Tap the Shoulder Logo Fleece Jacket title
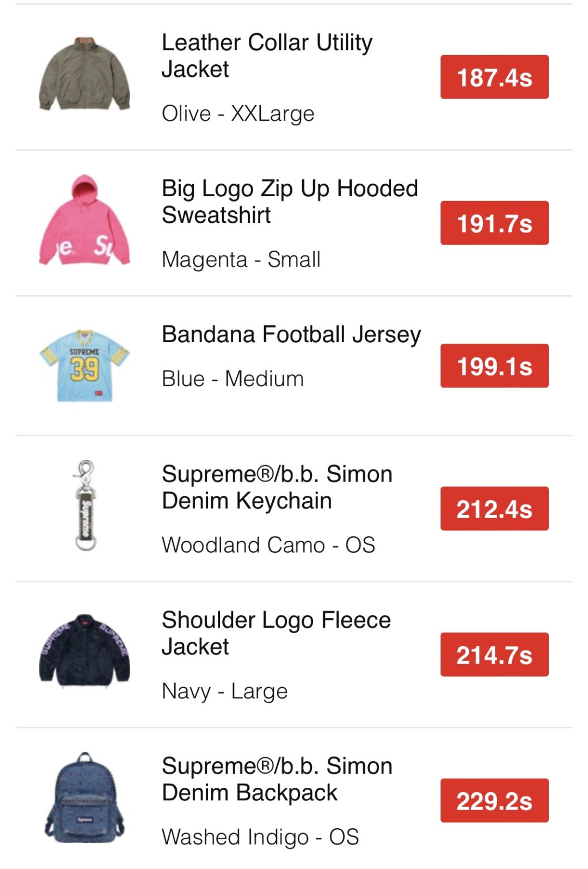588x869 pixels. [x=276, y=633]
